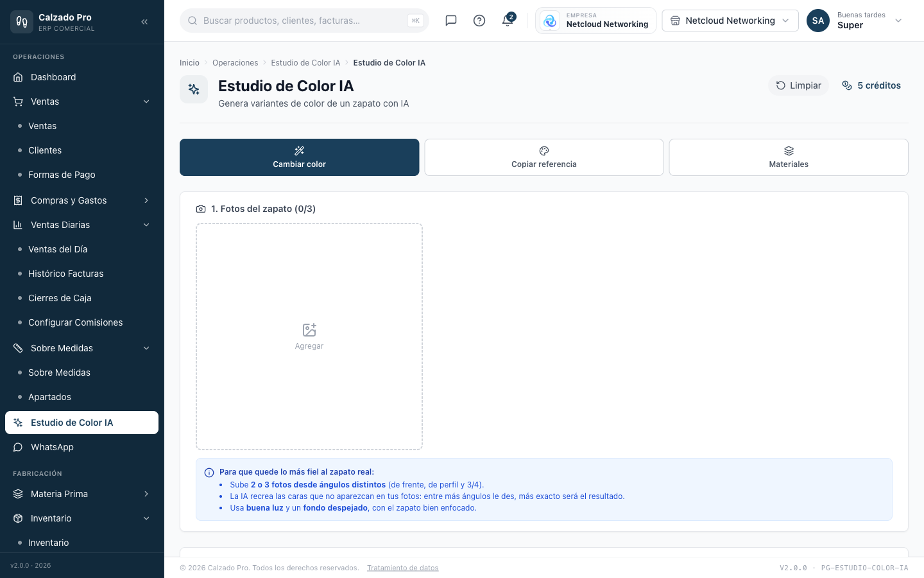Open the Netcloud Networking store dropdown
The image size is (924, 578).
[x=730, y=21]
